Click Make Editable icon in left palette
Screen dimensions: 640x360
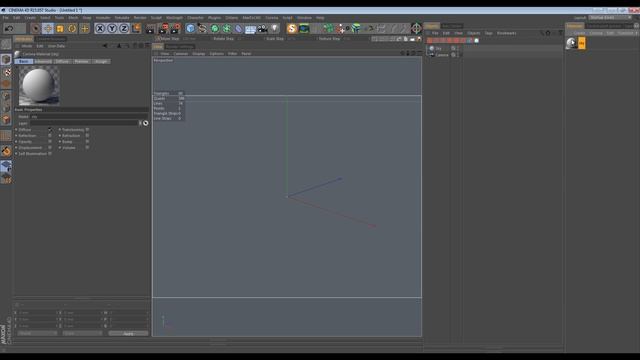click(6, 44)
